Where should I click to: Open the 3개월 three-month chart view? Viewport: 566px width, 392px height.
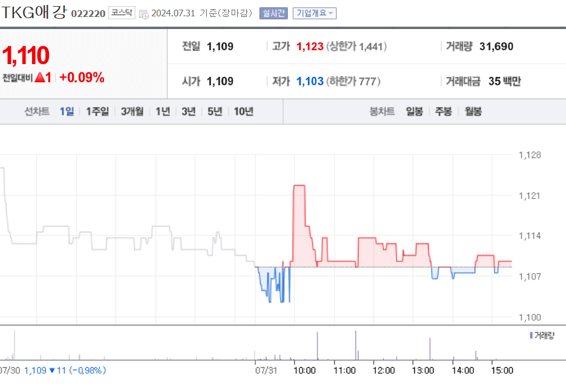point(132,111)
